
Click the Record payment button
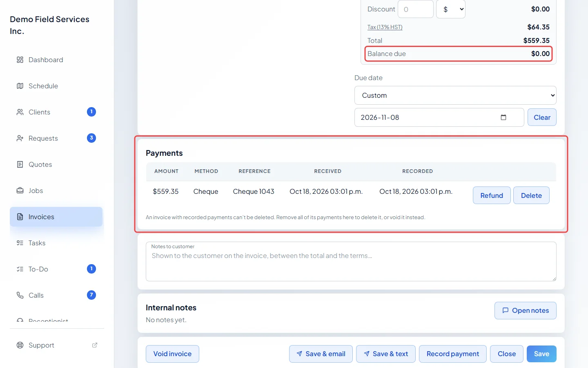point(453,354)
